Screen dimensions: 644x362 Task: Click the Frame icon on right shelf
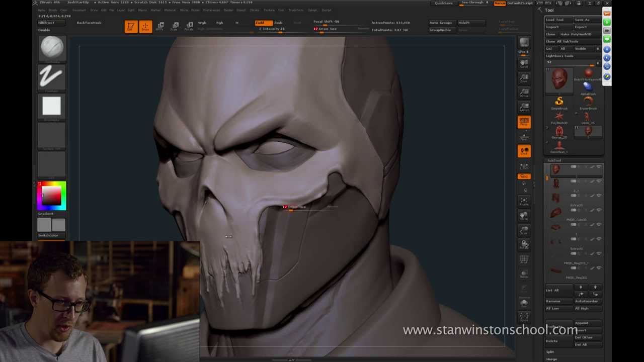(x=524, y=201)
